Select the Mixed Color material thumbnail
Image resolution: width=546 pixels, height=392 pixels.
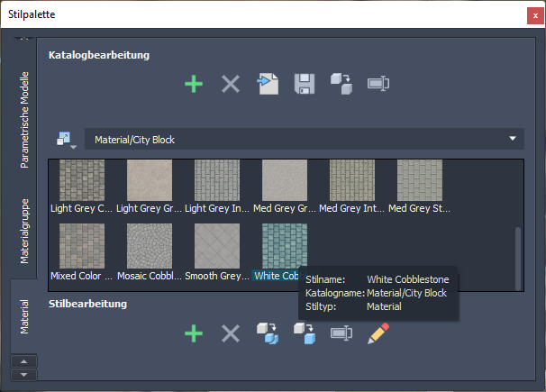click(82, 246)
